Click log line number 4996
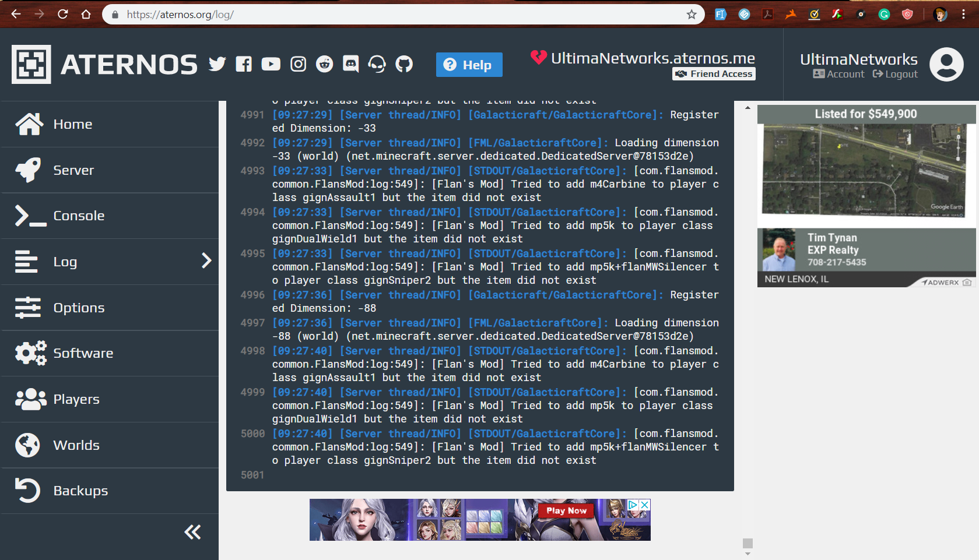This screenshot has width=979, height=560. [x=252, y=295]
